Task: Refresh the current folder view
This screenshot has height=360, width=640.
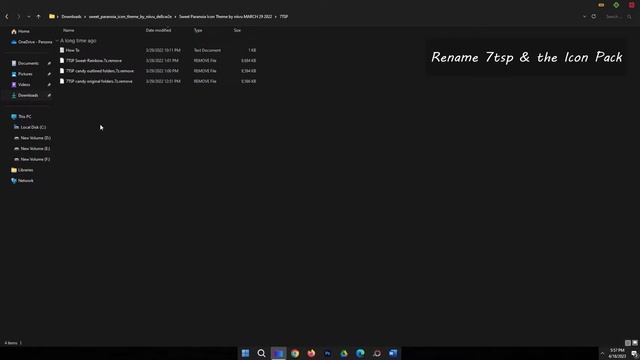Action: [x=593, y=17]
